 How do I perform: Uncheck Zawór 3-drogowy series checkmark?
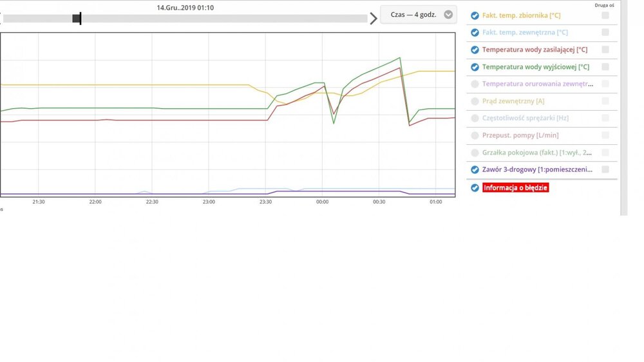pos(475,170)
